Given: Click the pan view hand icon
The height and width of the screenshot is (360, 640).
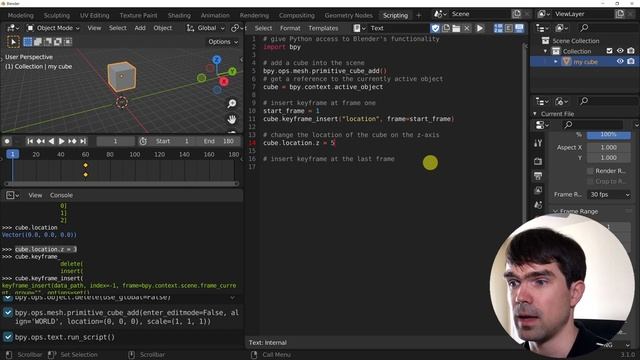Looking at the screenshot, I should [x=232, y=120].
